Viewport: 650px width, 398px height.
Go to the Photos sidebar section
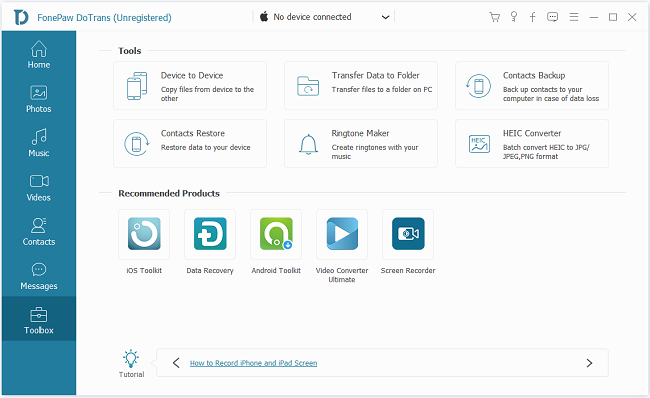coord(39,99)
